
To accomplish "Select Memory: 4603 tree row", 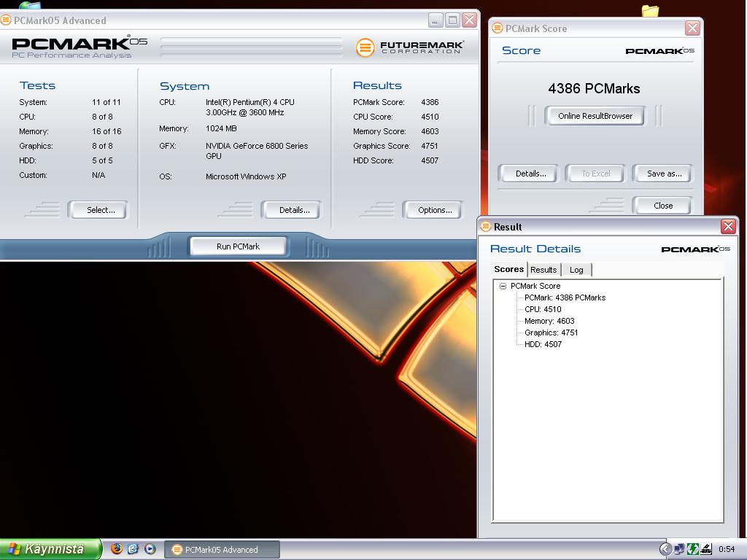I will (549, 321).
